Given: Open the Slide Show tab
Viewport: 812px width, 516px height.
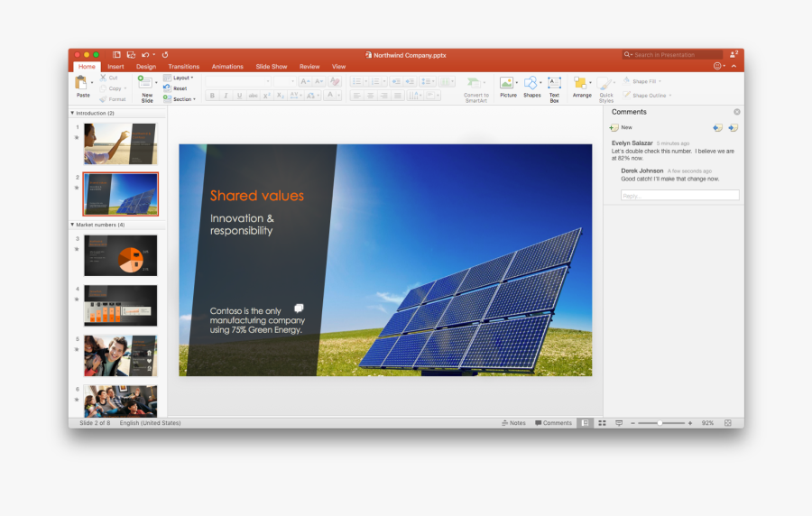Looking at the screenshot, I should coord(271,67).
